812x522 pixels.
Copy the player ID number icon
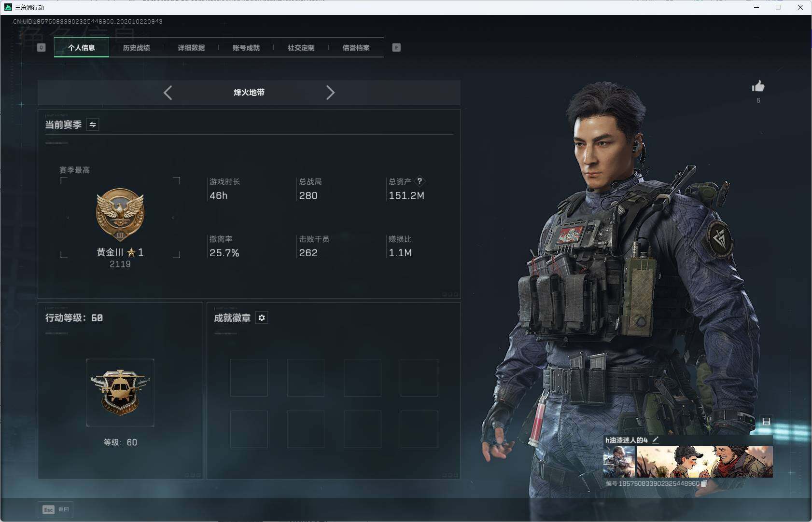click(x=704, y=483)
